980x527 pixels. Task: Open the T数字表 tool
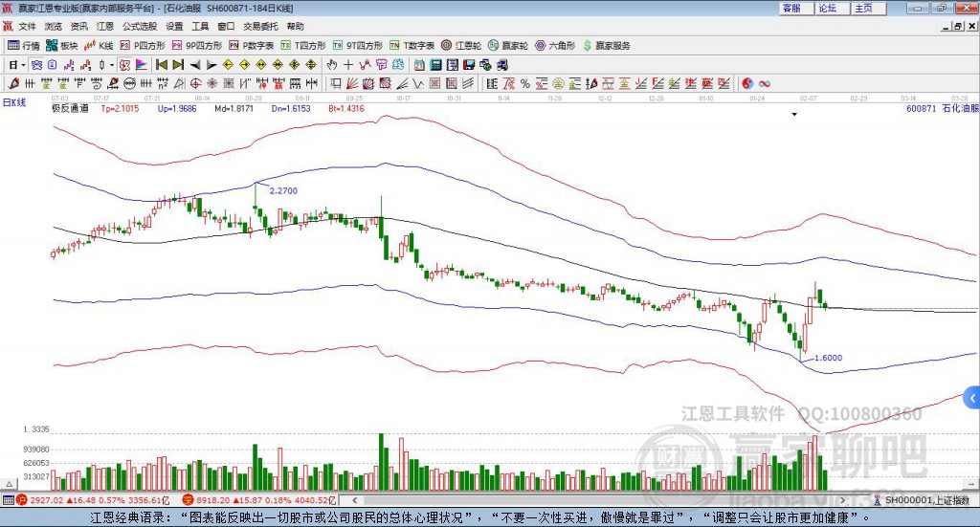point(412,46)
